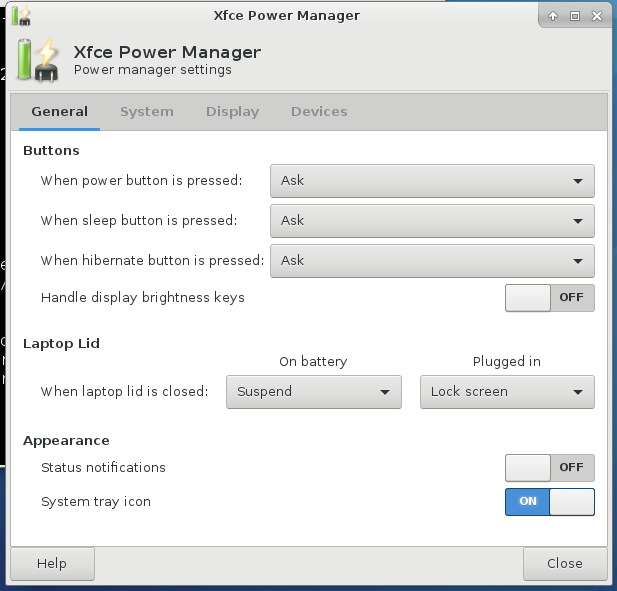This screenshot has width=617, height=591.
Task: Expand the sleep button action dropdown
Action: pyautogui.click(x=432, y=221)
